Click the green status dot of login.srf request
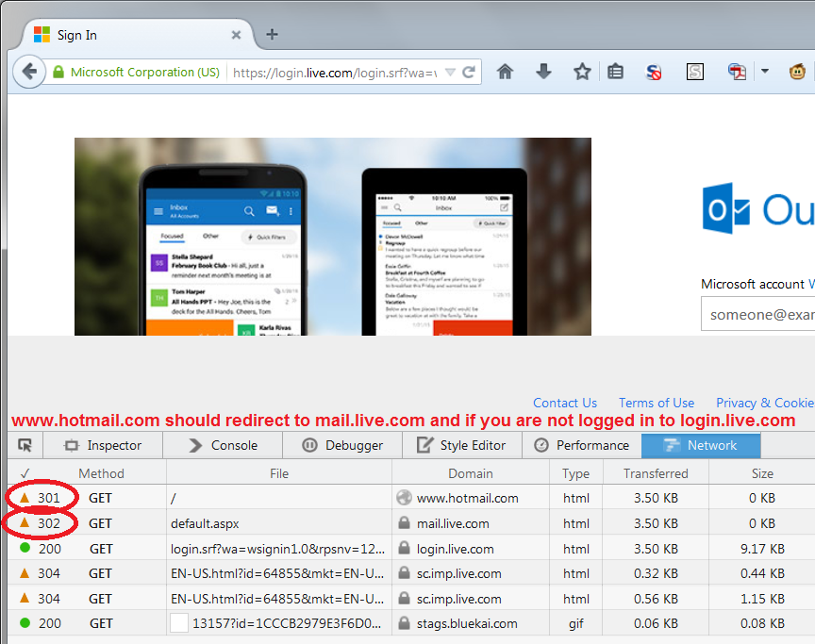Screen dimensions: 815x644 coord(25,548)
